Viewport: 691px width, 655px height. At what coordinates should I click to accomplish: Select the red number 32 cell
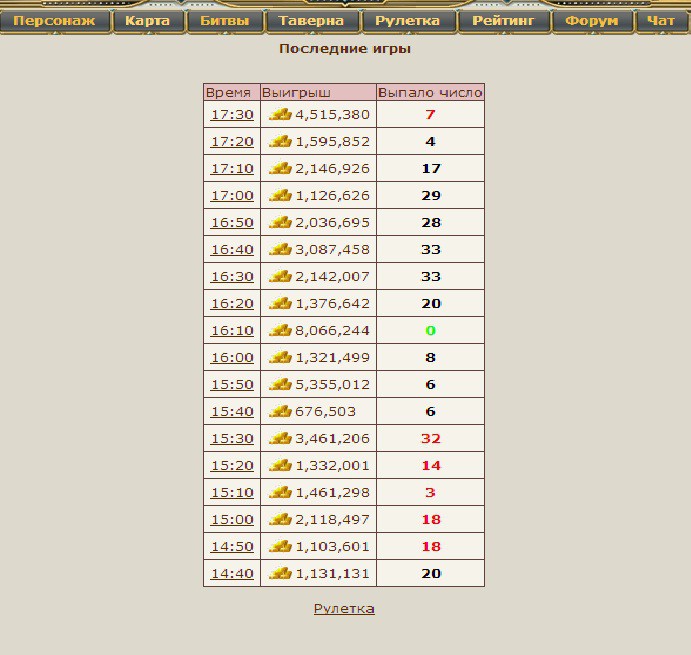pyautogui.click(x=431, y=439)
